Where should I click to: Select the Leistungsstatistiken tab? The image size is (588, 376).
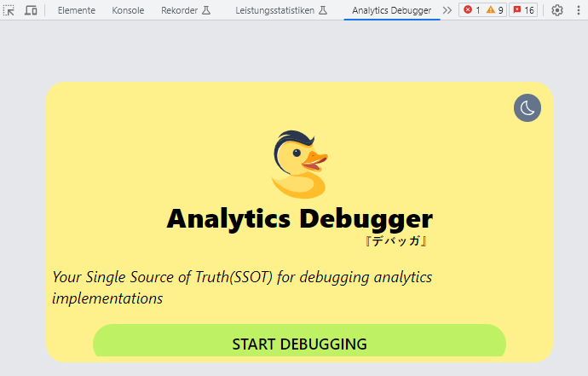tap(281, 10)
